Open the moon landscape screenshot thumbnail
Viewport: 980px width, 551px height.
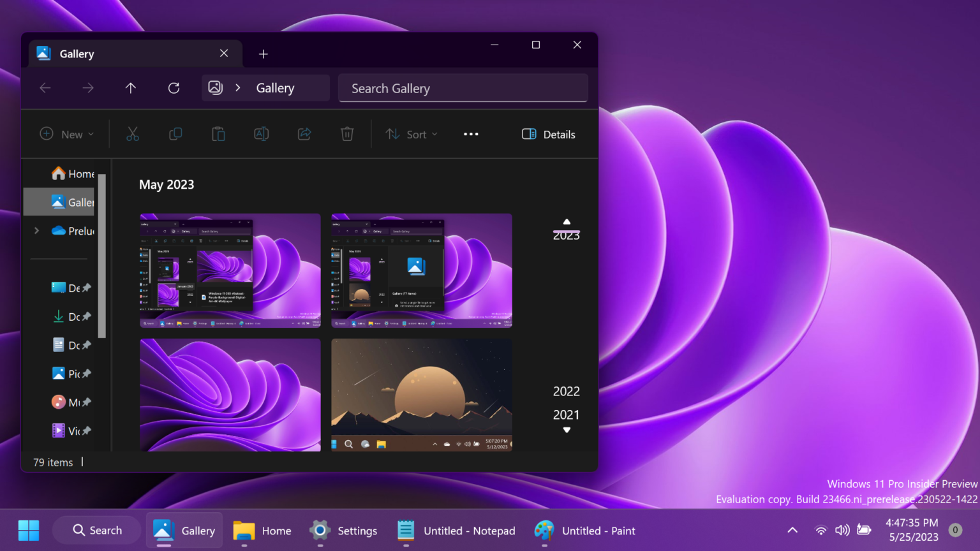click(x=421, y=395)
